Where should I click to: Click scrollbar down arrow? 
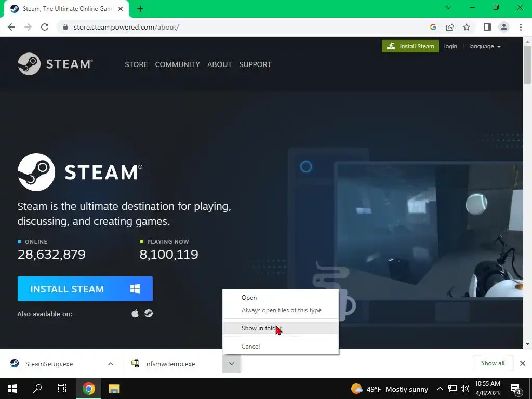pos(527,344)
